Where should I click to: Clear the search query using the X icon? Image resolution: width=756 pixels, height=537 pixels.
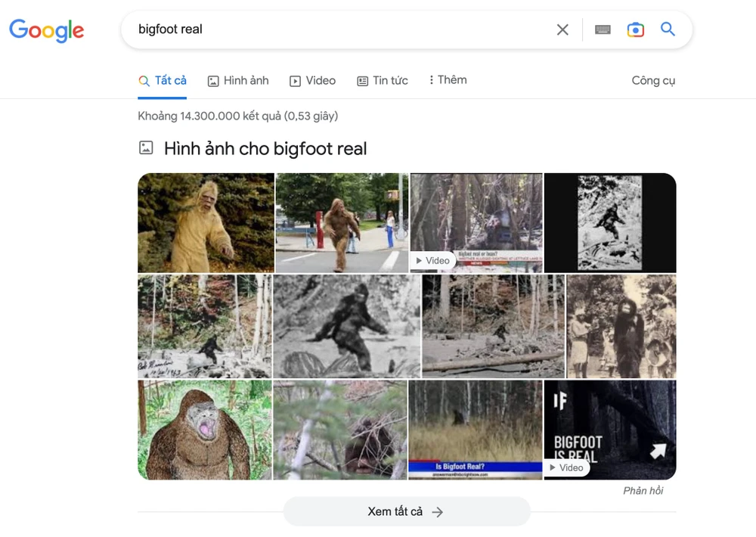tap(562, 29)
